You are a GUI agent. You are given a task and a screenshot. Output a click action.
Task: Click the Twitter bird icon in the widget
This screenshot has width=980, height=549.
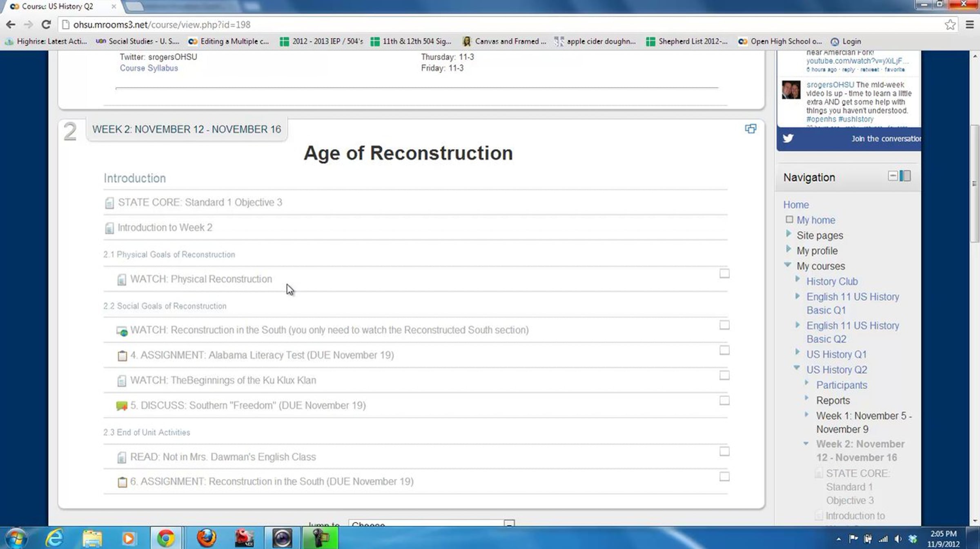coord(788,138)
